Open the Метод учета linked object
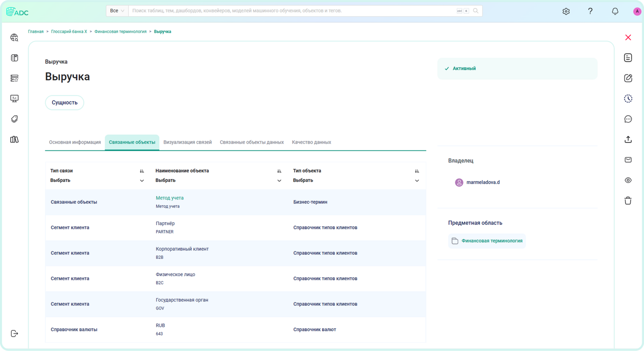644x351 pixels. pos(169,198)
